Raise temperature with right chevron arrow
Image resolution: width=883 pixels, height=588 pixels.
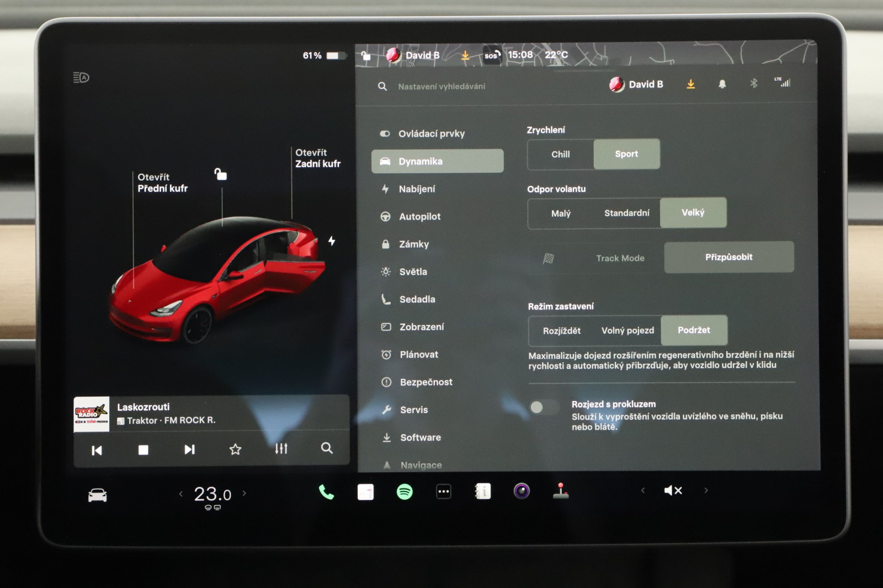(244, 494)
